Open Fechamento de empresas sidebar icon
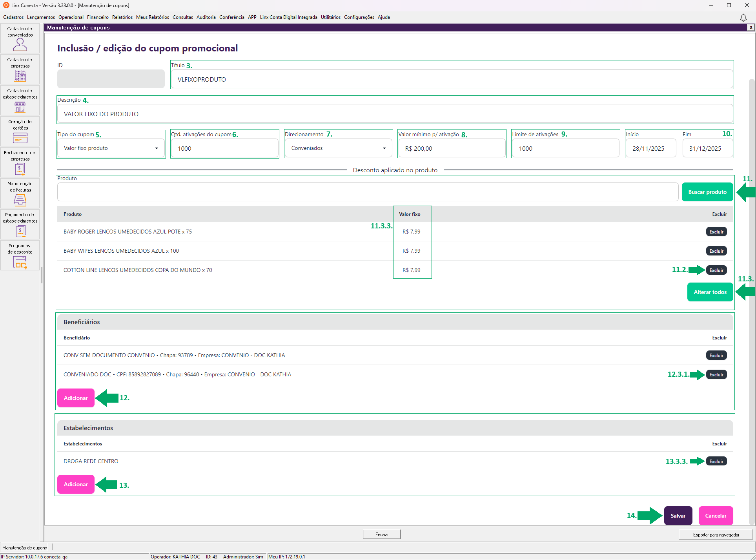Viewport: 756px width, 560px height. pos(20,163)
